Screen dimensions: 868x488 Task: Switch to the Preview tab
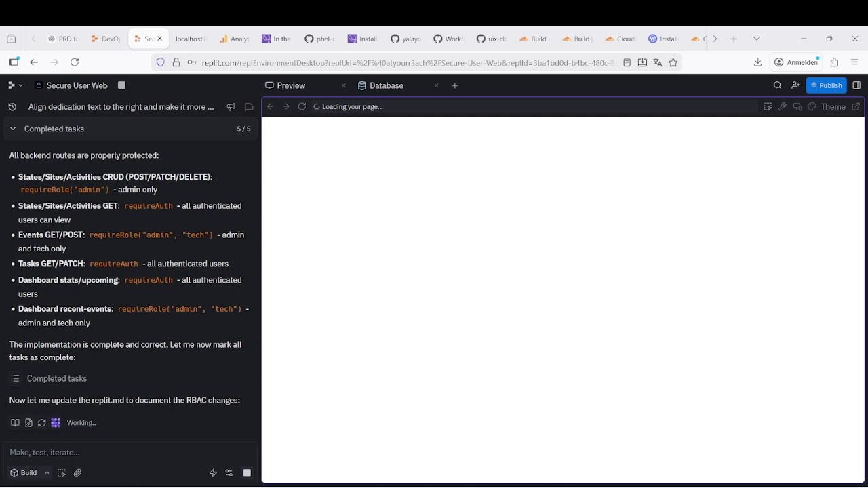[x=285, y=85]
